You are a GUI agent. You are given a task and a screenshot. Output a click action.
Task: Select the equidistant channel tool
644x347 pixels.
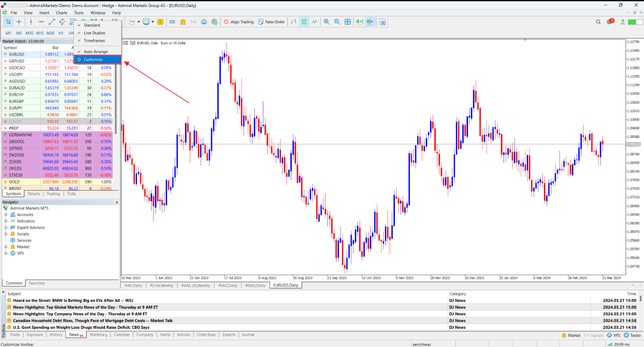(x=62, y=22)
